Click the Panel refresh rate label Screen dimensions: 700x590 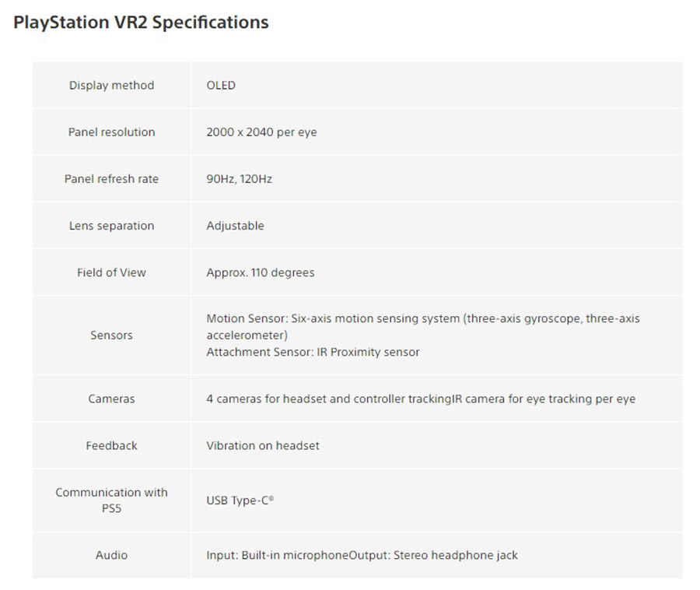coord(111,179)
